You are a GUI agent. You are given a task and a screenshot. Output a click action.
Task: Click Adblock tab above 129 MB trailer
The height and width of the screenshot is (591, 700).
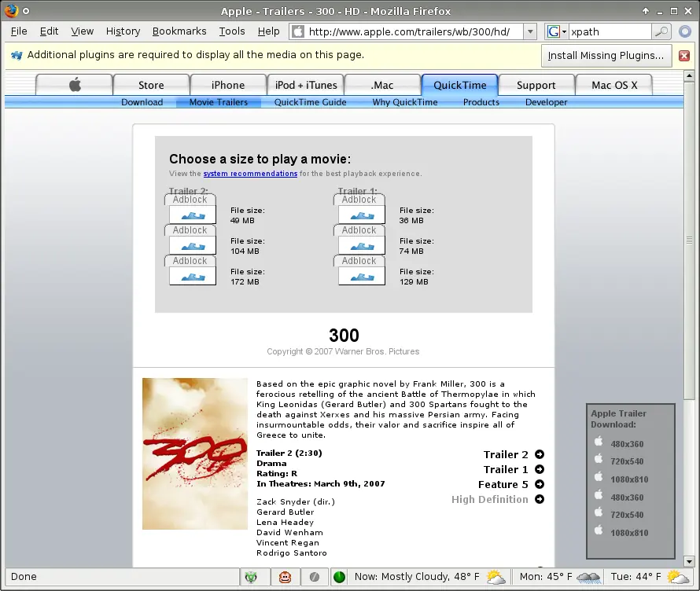(x=359, y=261)
